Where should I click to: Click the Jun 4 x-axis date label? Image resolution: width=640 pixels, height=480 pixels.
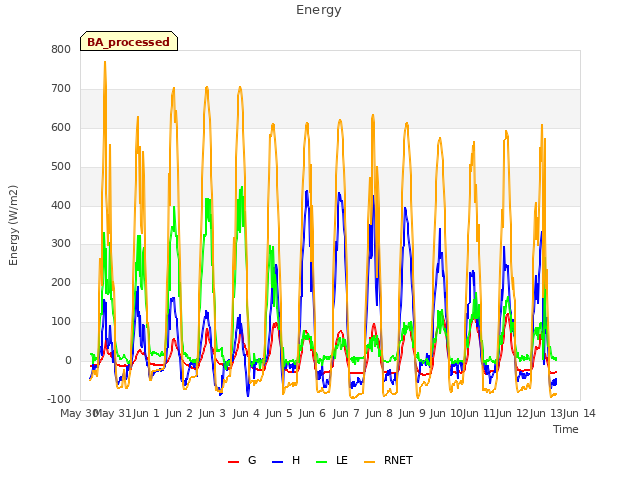pyautogui.click(x=246, y=413)
